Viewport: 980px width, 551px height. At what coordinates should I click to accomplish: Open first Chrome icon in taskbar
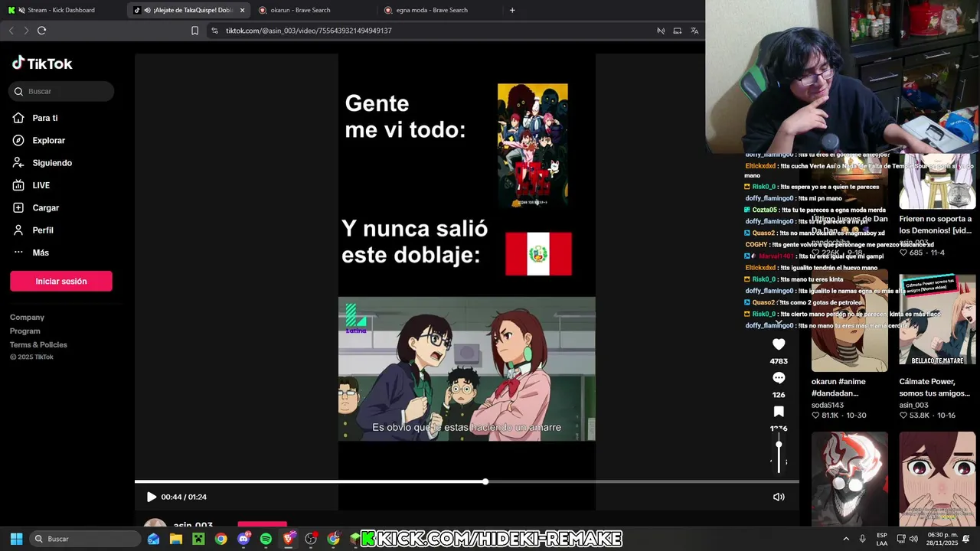(x=220, y=539)
